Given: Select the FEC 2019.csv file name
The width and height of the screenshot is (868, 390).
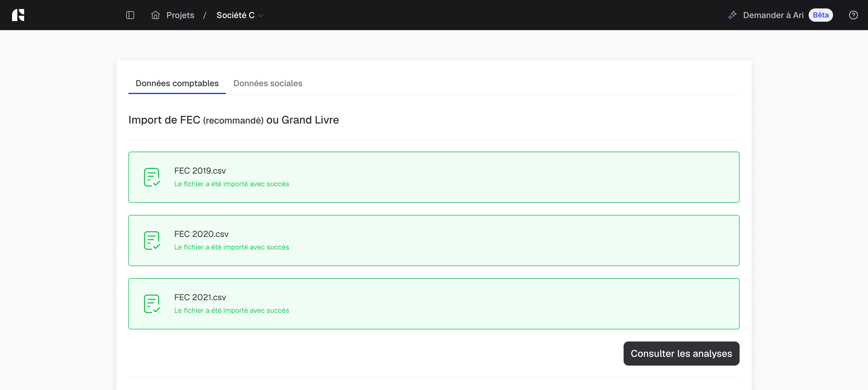Looking at the screenshot, I should click(x=200, y=171).
